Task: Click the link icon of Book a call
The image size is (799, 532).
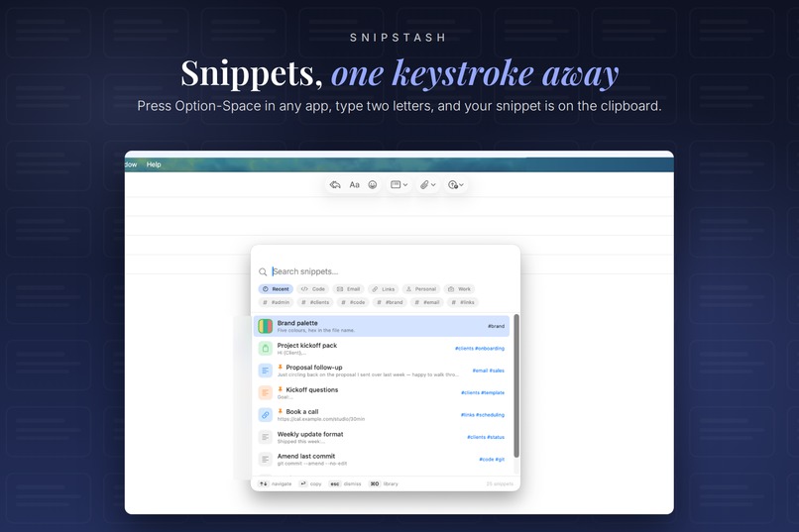Action: 265,415
